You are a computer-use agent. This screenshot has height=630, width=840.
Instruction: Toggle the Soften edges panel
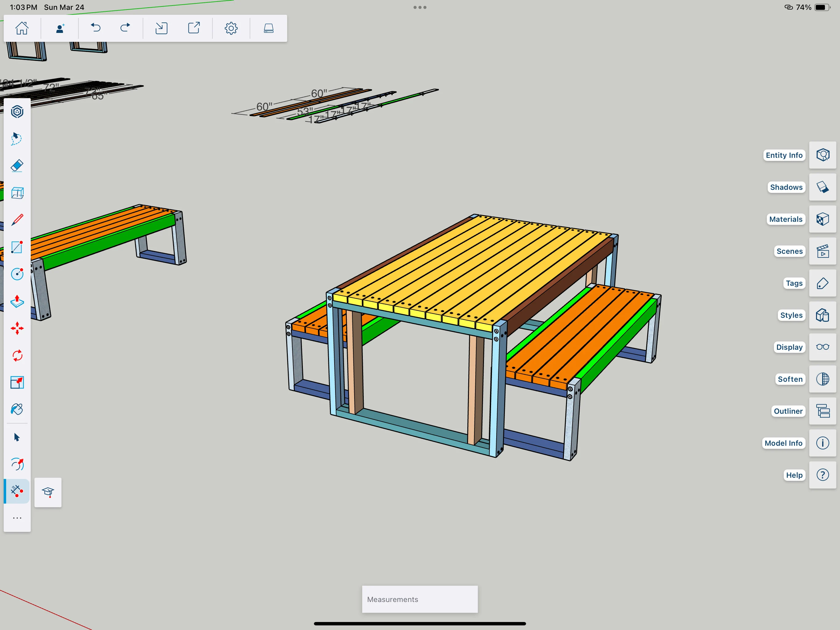(822, 379)
